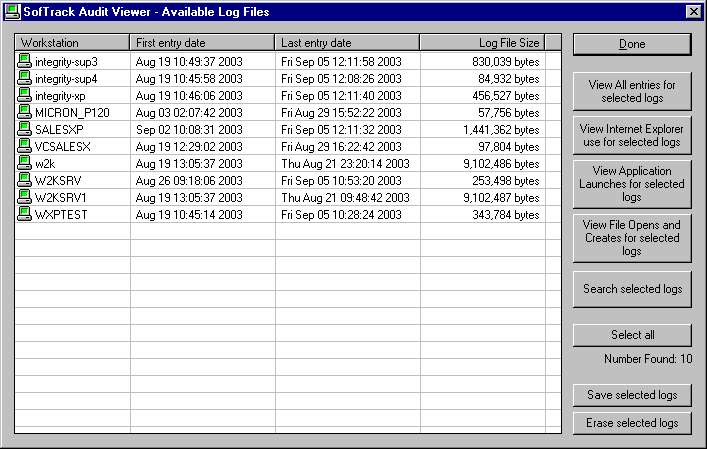Click the Erase selected logs button
Screen dimensions: 707x449
click(x=632, y=423)
